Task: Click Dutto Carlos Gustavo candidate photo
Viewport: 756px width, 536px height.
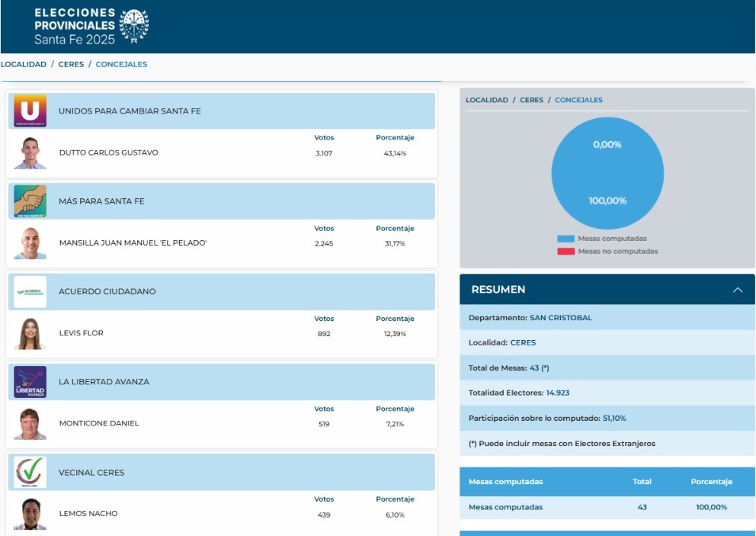Action: [x=30, y=153]
